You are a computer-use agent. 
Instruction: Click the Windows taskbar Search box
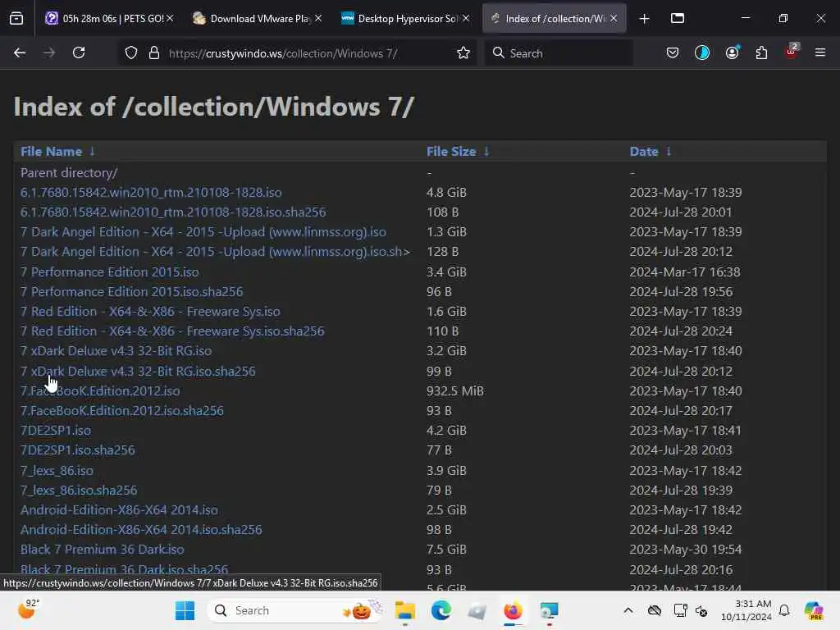tap(295, 610)
